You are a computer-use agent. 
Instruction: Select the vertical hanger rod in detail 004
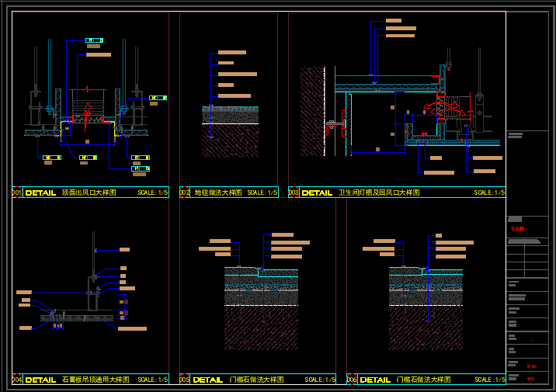[94, 253]
